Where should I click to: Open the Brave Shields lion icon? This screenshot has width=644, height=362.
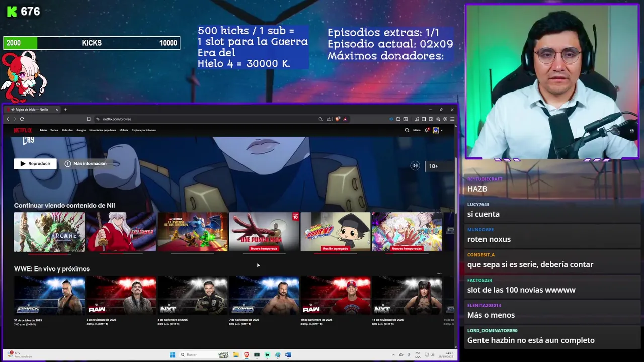tap(338, 119)
